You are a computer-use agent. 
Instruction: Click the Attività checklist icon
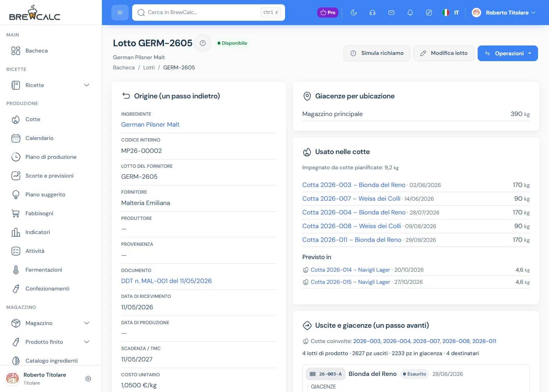click(16, 251)
